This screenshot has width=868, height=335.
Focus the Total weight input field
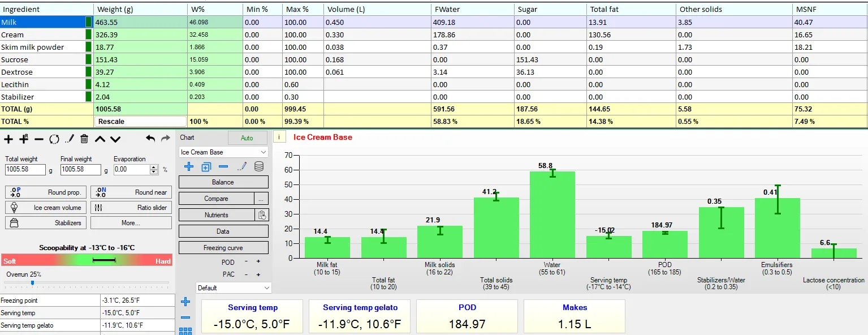[25, 169]
